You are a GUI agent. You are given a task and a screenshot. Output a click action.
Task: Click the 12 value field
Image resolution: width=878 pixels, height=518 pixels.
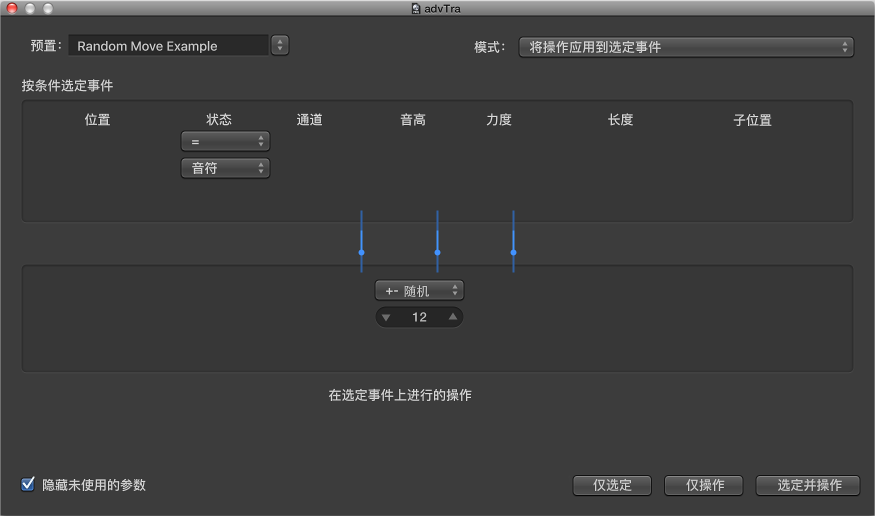[x=419, y=317]
